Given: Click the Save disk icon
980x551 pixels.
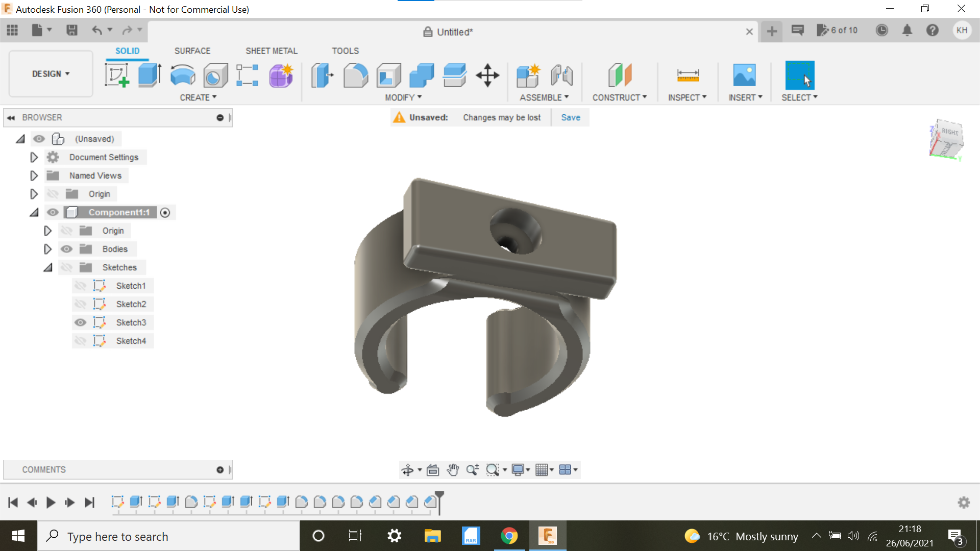Looking at the screenshot, I should [x=72, y=31].
